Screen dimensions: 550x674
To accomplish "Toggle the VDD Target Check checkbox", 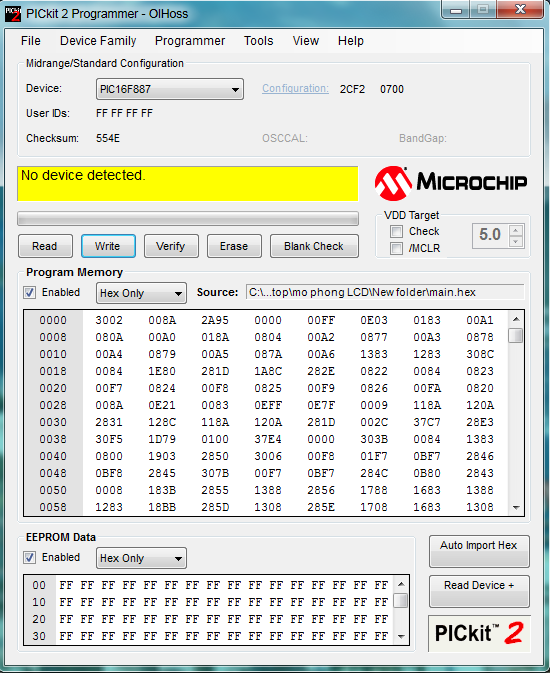I will click(396, 232).
